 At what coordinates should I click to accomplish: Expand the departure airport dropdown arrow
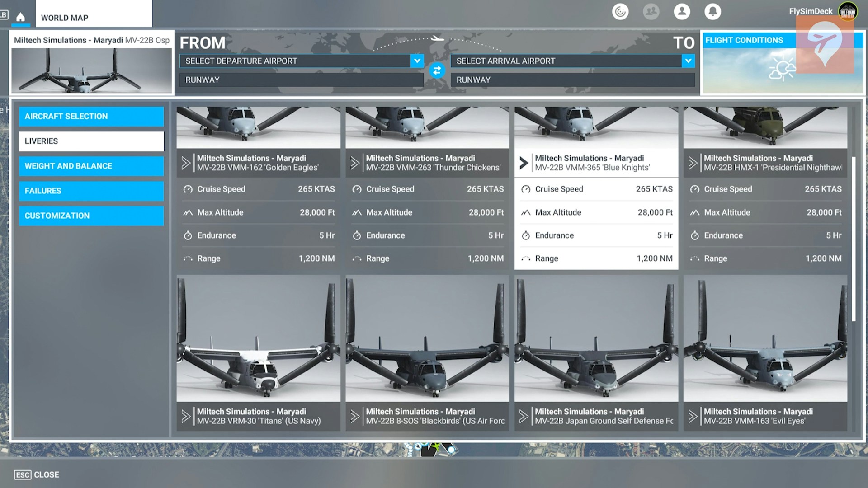click(x=417, y=61)
